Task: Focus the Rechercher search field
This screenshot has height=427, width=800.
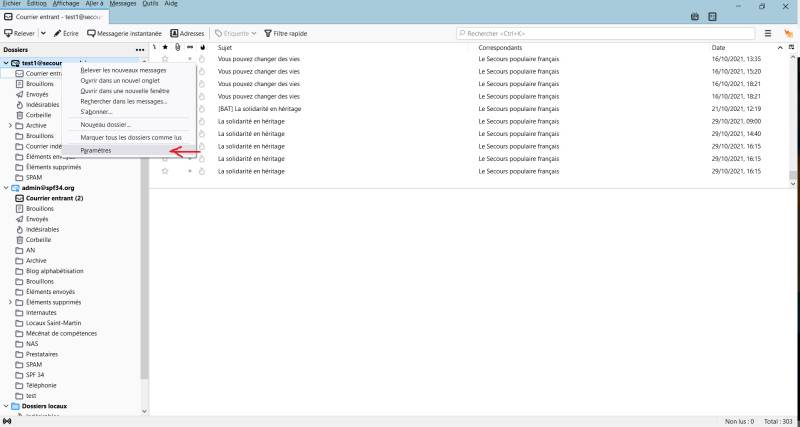Action: click(606, 34)
